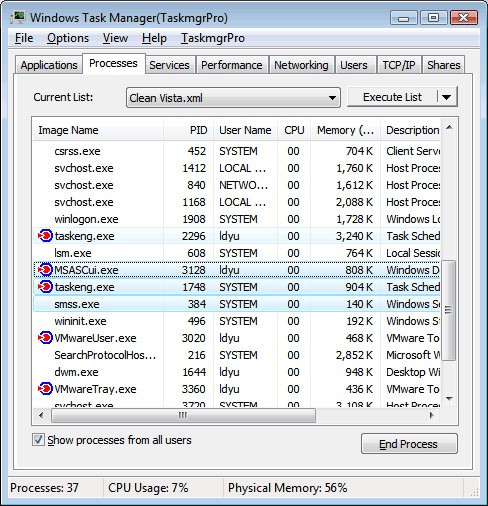Click the 3,240 K memory value
The width and height of the screenshot is (488, 506).
[x=354, y=236]
